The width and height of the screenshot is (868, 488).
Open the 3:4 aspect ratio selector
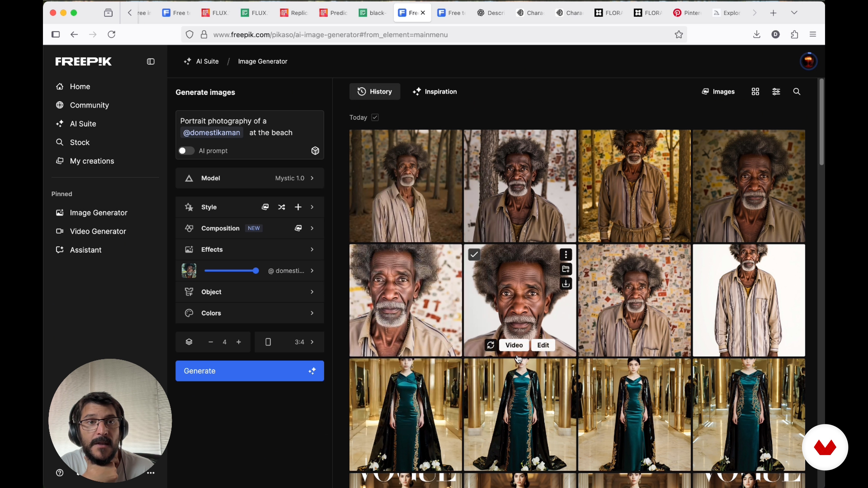(x=289, y=342)
